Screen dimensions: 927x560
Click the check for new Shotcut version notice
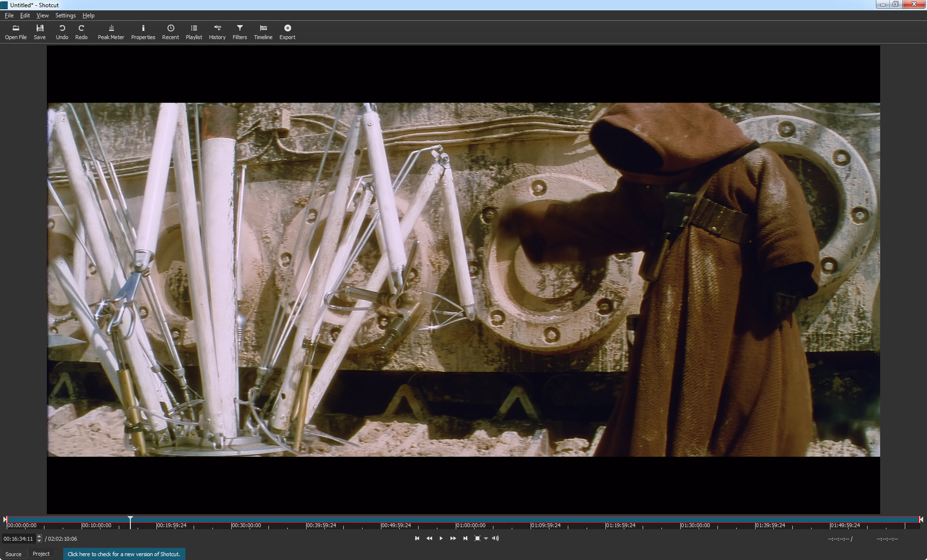[x=124, y=554]
